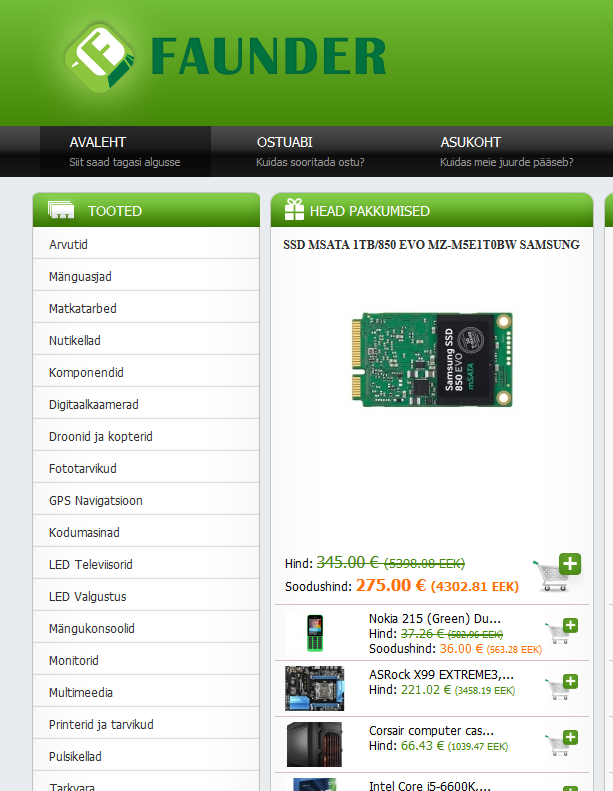The width and height of the screenshot is (613, 791).
Task: Open the Komponendid category
Action: (x=146, y=372)
